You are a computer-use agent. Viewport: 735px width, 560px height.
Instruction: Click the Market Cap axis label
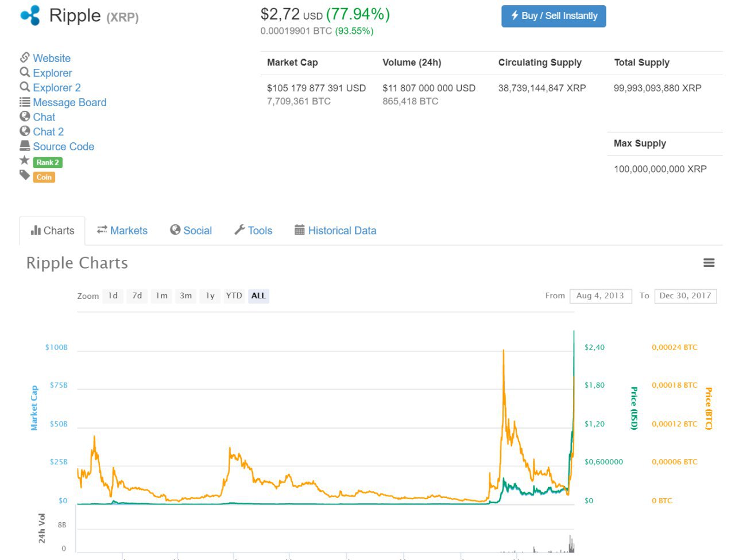click(34, 408)
